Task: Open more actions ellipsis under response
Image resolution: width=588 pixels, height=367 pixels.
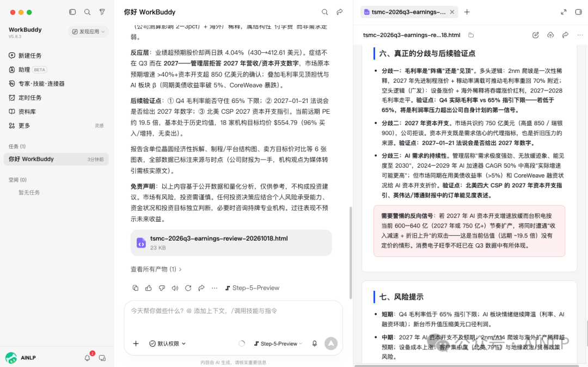Action: tap(215, 288)
